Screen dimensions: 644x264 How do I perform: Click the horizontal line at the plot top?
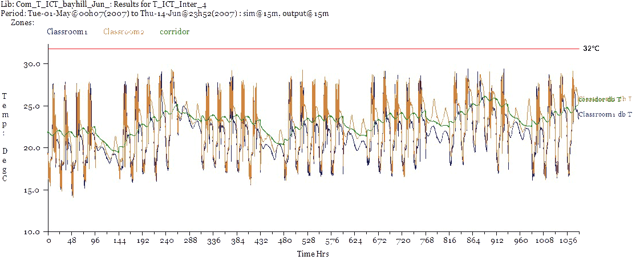coord(313,50)
